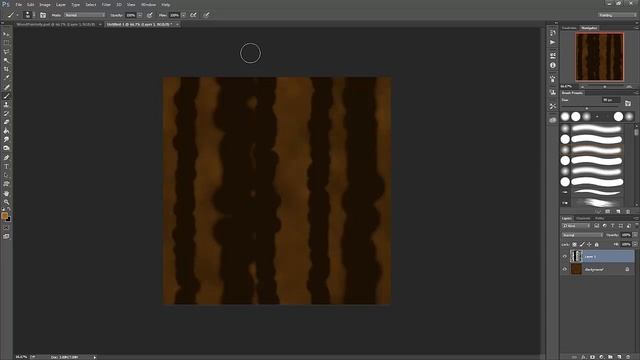
Task: Open the layer Opacity arrow in Layers panel
Action: pos(635,235)
